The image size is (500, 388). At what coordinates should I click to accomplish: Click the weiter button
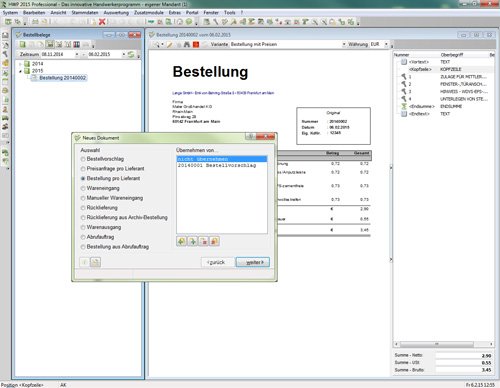[253, 262]
